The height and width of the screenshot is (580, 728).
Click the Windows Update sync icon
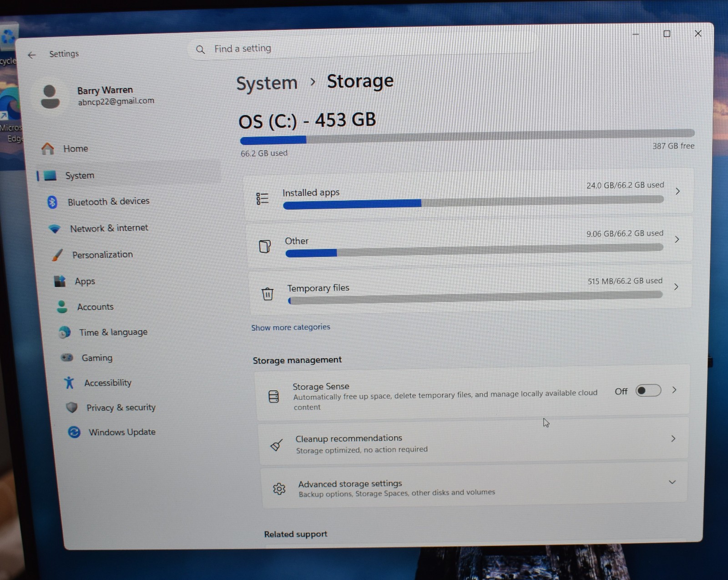(74, 432)
